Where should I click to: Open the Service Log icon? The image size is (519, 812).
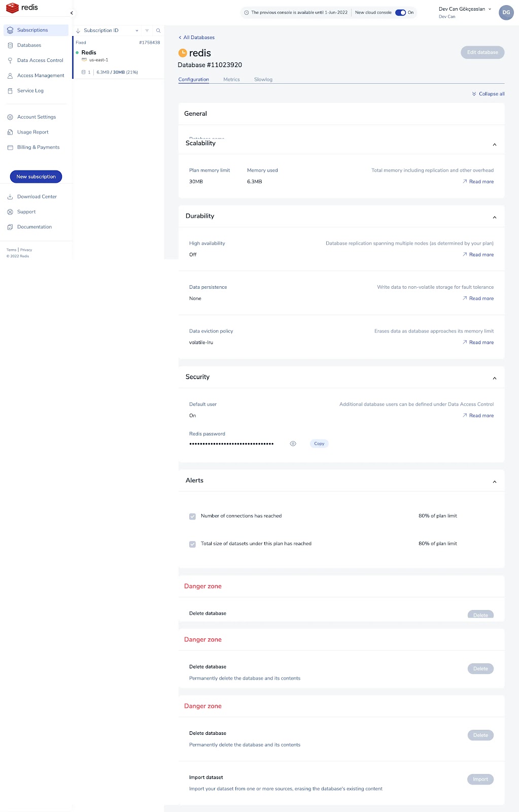tap(10, 91)
